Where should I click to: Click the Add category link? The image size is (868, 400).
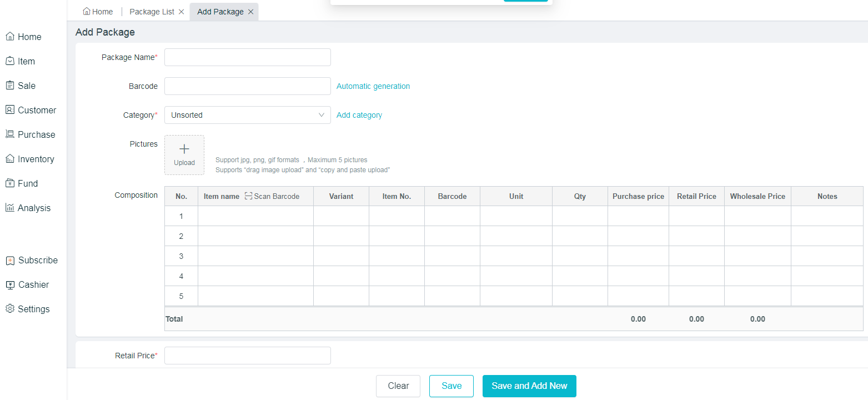click(x=359, y=115)
